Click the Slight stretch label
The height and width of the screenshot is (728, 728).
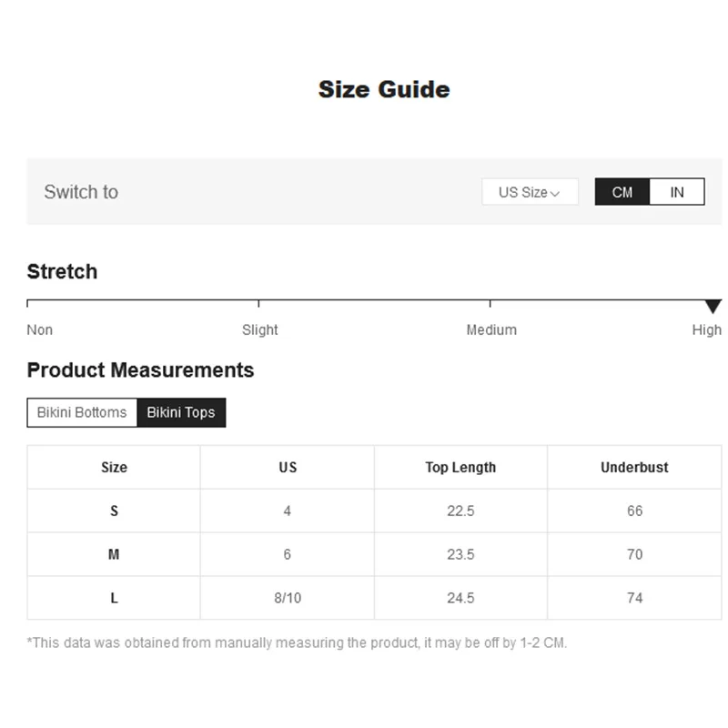[260, 329]
